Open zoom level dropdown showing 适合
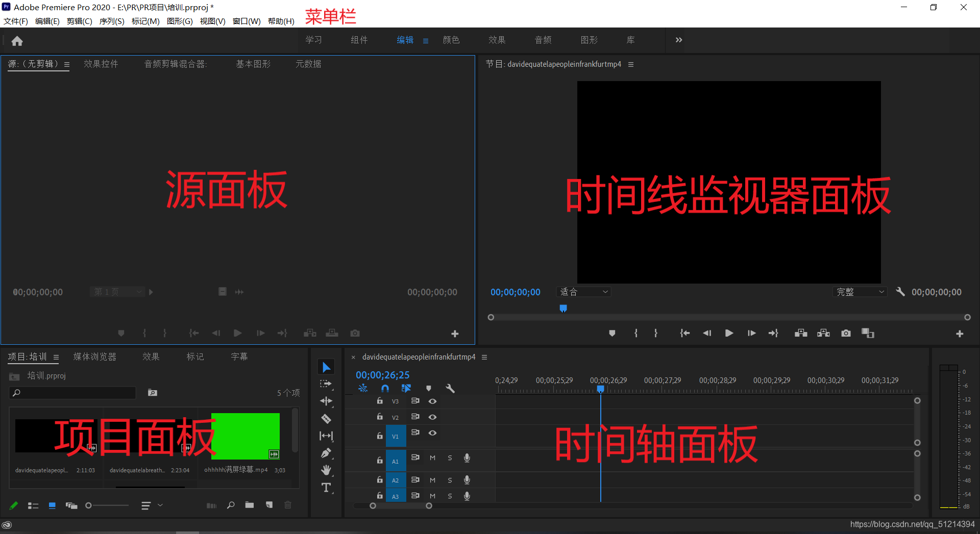The image size is (980, 534). coord(584,292)
